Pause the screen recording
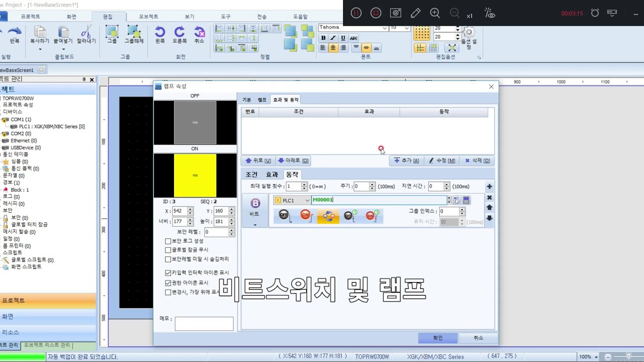This screenshot has height=362, width=644. (x=356, y=13)
